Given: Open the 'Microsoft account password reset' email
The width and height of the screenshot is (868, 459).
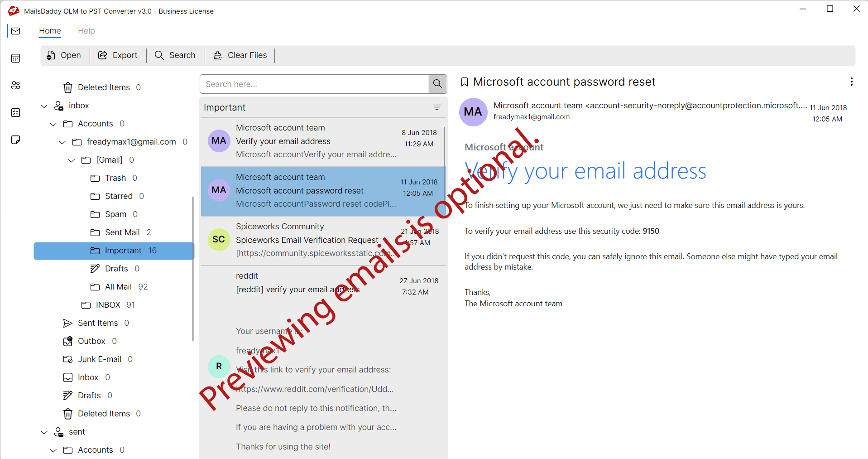Looking at the screenshot, I should tap(323, 191).
